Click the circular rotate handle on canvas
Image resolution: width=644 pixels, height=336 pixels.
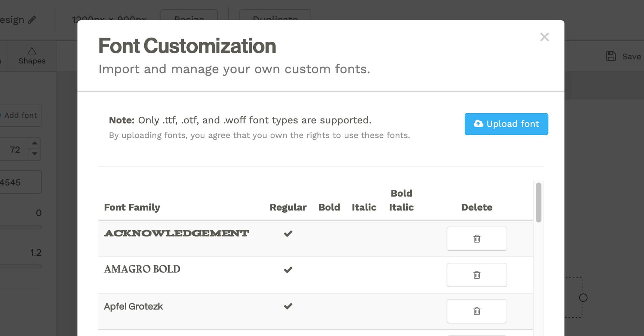click(583, 298)
